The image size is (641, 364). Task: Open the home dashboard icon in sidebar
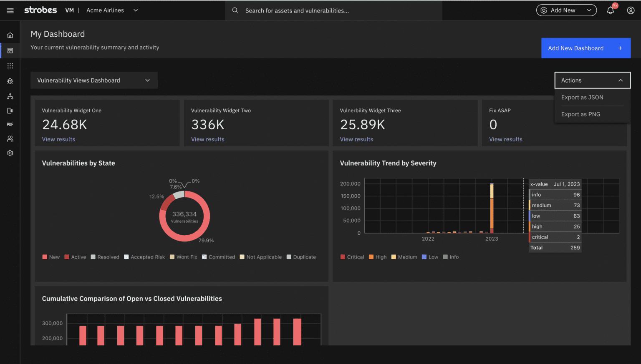click(x=10, y=35)
